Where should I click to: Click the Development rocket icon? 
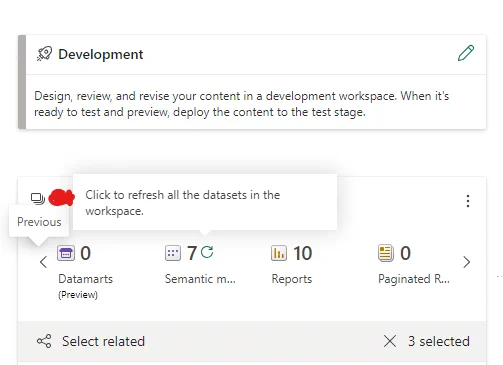pos(44,54)
